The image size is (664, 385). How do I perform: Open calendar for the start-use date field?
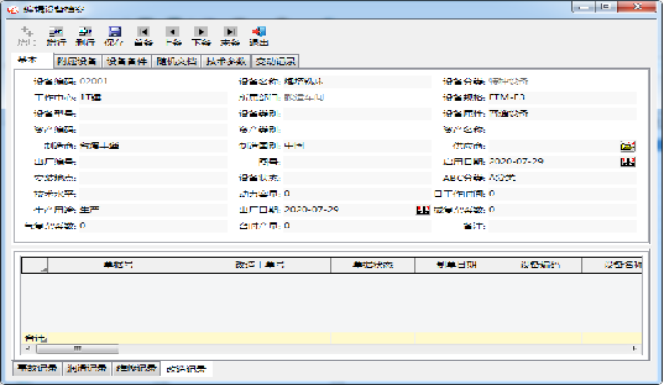coord(628,162)
